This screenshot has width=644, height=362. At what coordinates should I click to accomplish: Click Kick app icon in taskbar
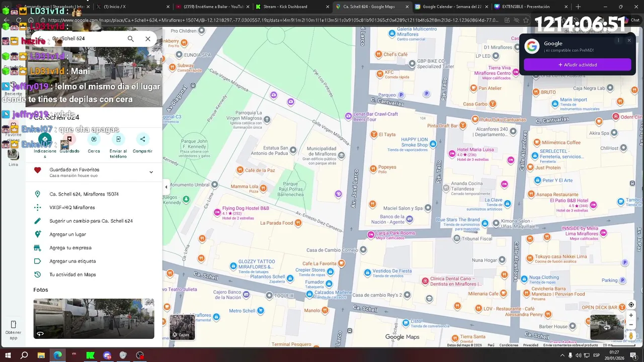coord(90,355)
